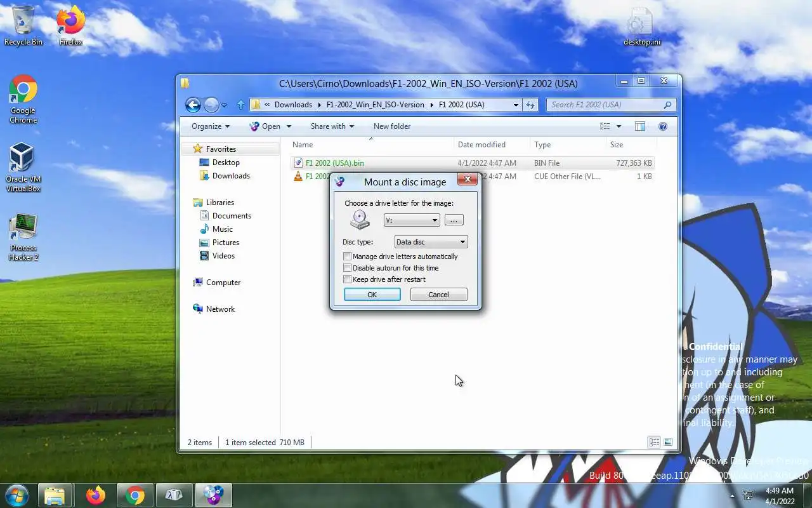Image resolution: width=812 pixels, height=508 pixels.
Task: Open the V: drive letter dropdown
Action: [412, 220]
